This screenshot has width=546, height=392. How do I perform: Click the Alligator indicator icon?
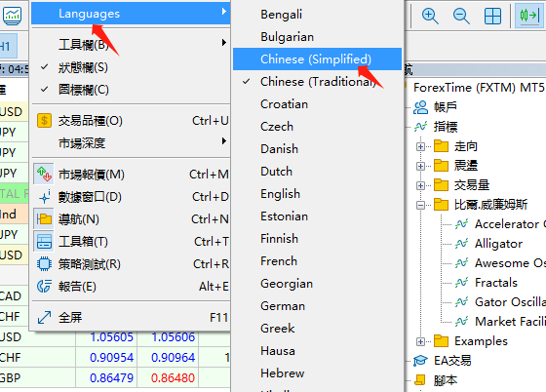coord(462,244)
